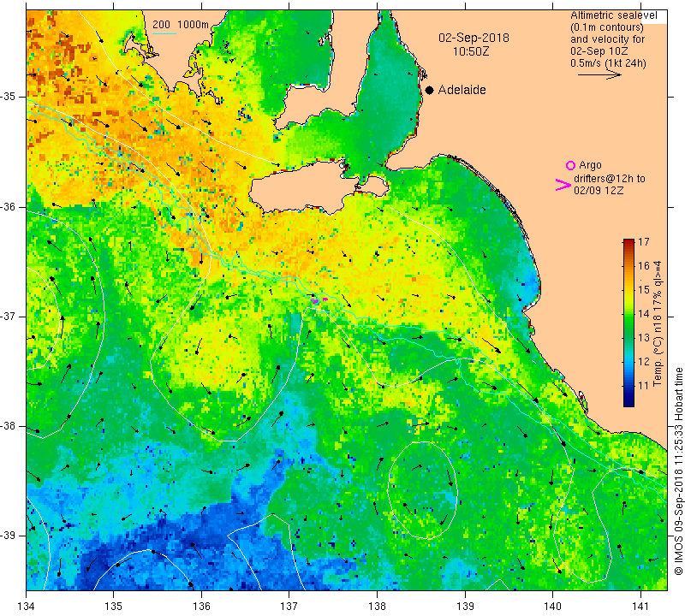The height and width of the screenshot is (616, 685).
Task: Click the 0.5m/s velocity scale arrow
Action: [599, 75]
